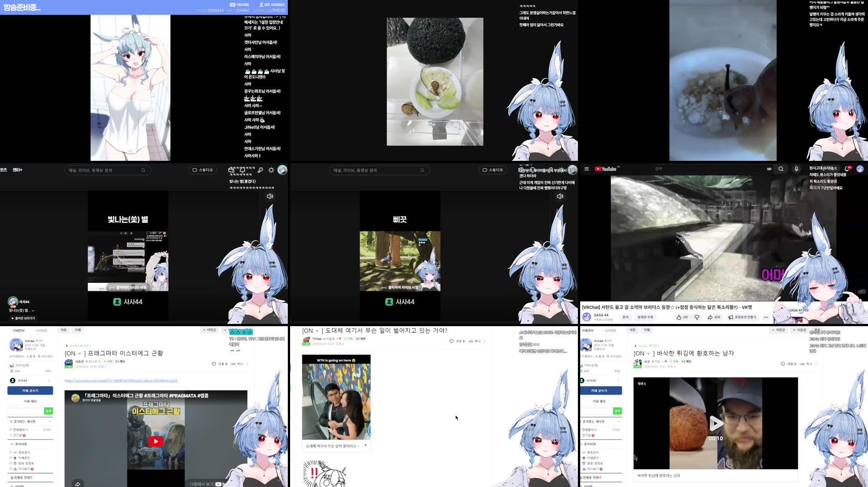This screenshot has width=868, height=487.
Task: Like the VRChat video
Action: (682, 317)
